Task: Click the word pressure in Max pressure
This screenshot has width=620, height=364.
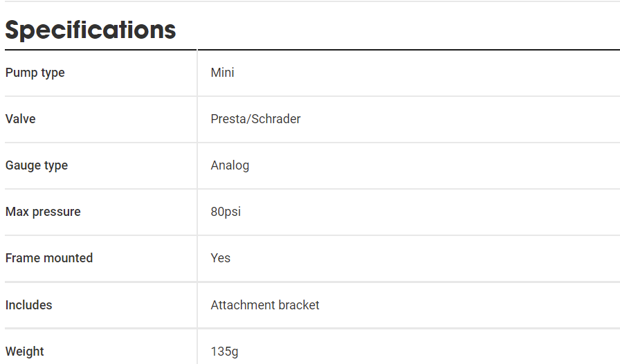Action: [x=57, y=212]
